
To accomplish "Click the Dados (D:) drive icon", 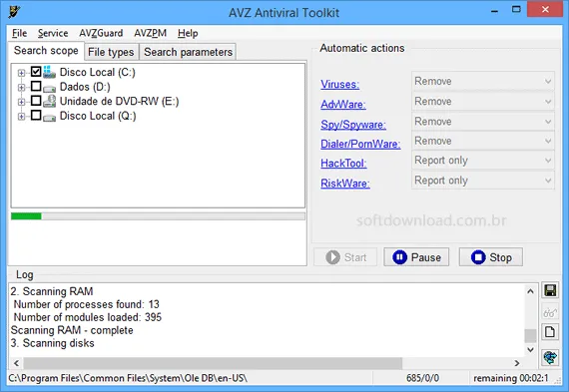I will click(49, 88).
